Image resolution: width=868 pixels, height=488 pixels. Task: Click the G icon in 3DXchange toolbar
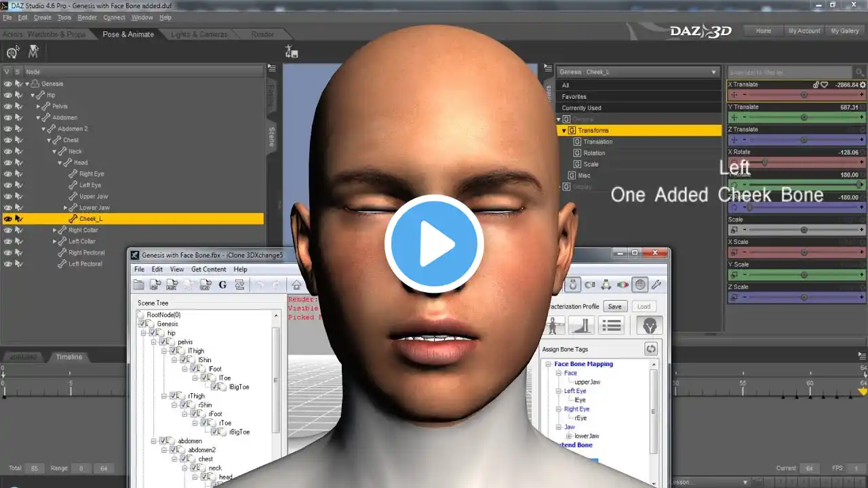point(222,285)
